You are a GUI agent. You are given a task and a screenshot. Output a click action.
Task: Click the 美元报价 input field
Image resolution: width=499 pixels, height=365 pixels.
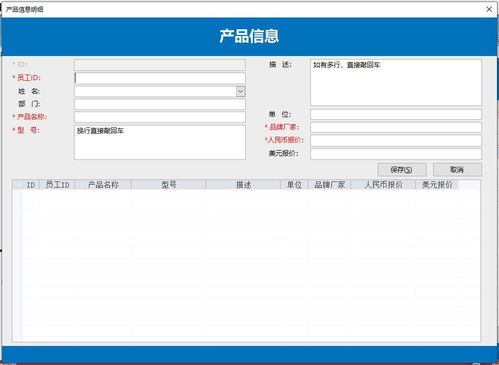point(396,154)
